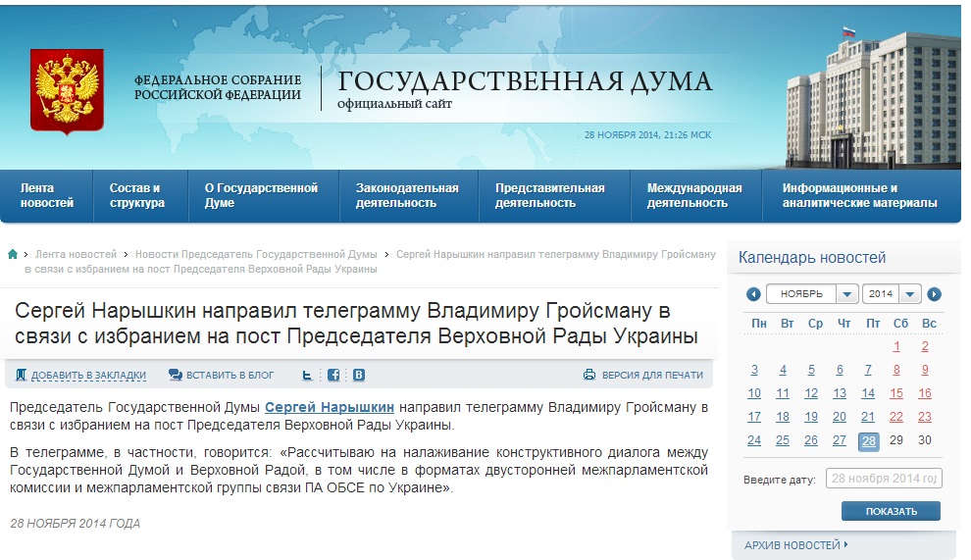Screen dimensions: 971x560
Task: Share the article on VKontakte icon
Action: [x=359, y=375]
